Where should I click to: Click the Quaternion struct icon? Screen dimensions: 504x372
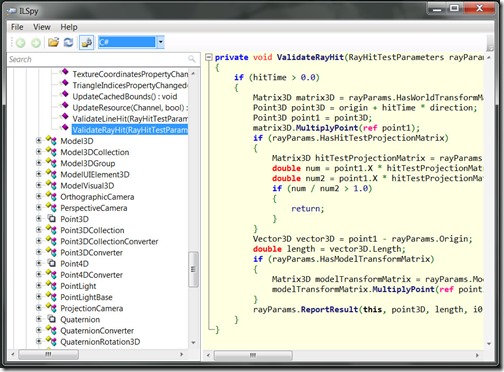click(52, 319)
